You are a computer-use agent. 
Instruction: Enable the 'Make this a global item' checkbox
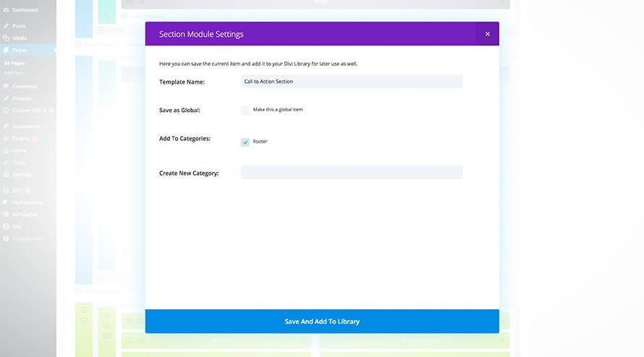tap(245, 111)
